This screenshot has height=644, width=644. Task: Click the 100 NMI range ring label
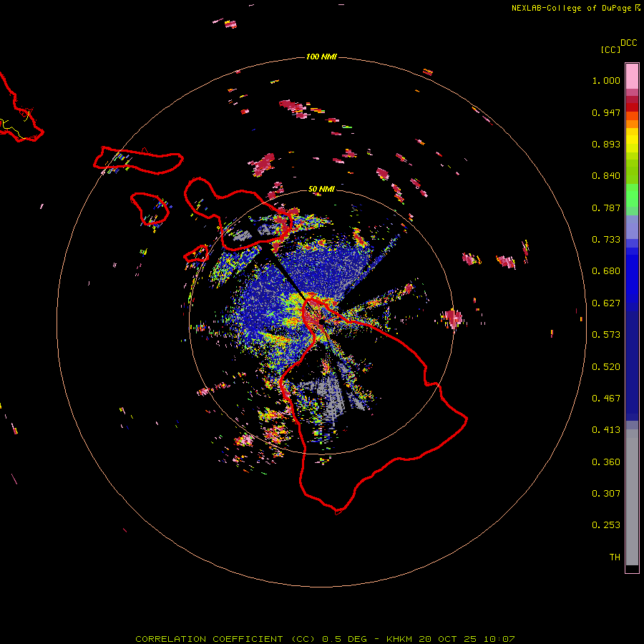pos(321,57)
